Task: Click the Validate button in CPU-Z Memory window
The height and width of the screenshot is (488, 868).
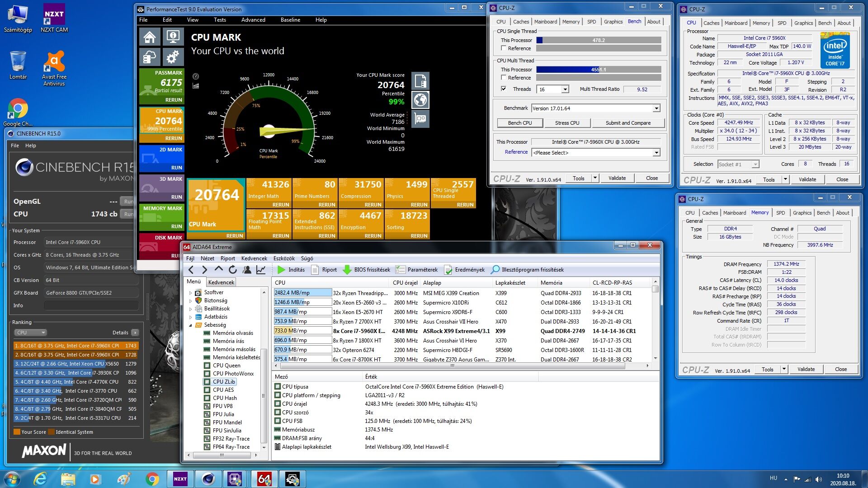Action: 806,369
